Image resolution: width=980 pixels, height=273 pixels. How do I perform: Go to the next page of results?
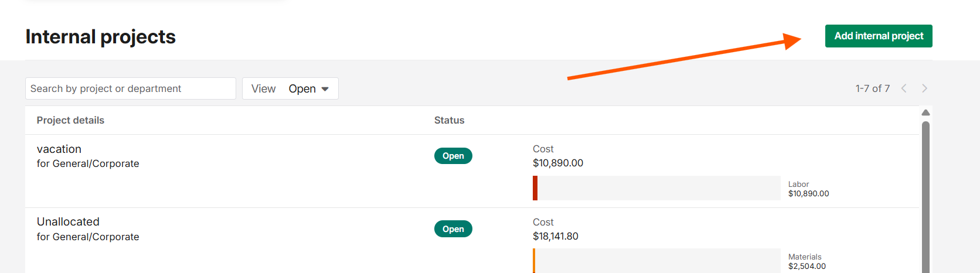[x=924, y=88]
